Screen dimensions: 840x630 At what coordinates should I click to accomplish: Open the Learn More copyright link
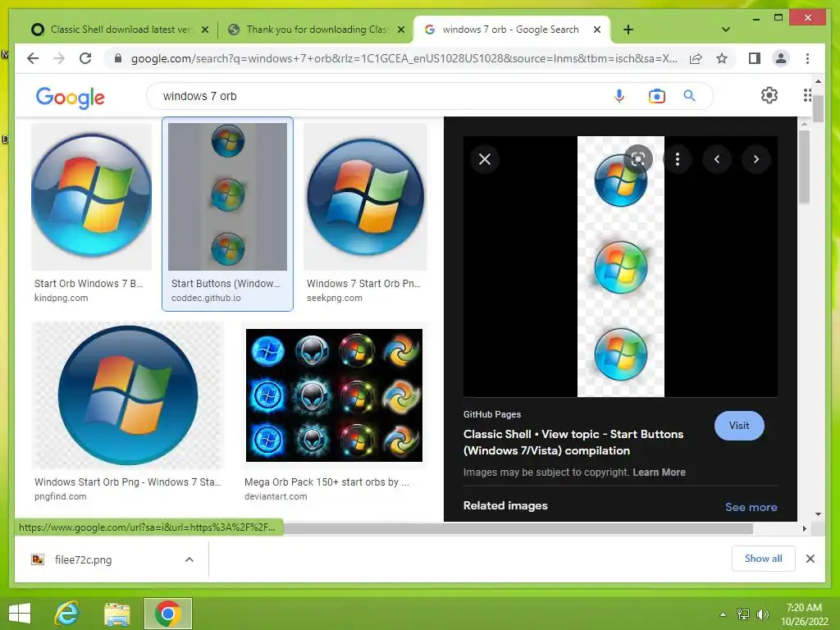[659, 472]
